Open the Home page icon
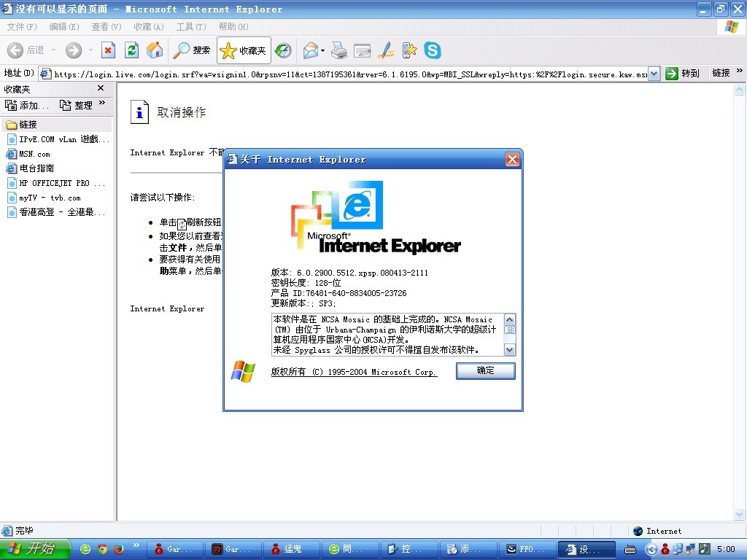 155,50
